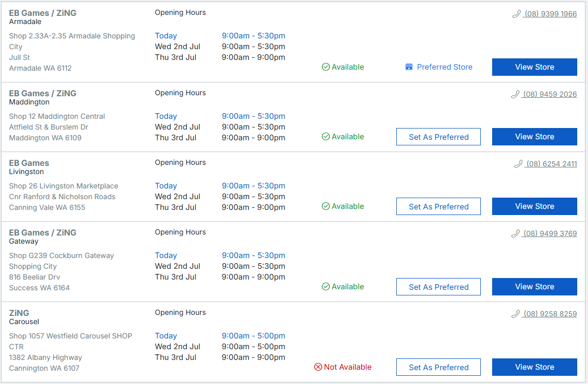Image resolution: width=588 pixels, height=384 pixels.
Task: Click 'Attfield St & Burslem Dr' line
Action: [x=49, y=127]
